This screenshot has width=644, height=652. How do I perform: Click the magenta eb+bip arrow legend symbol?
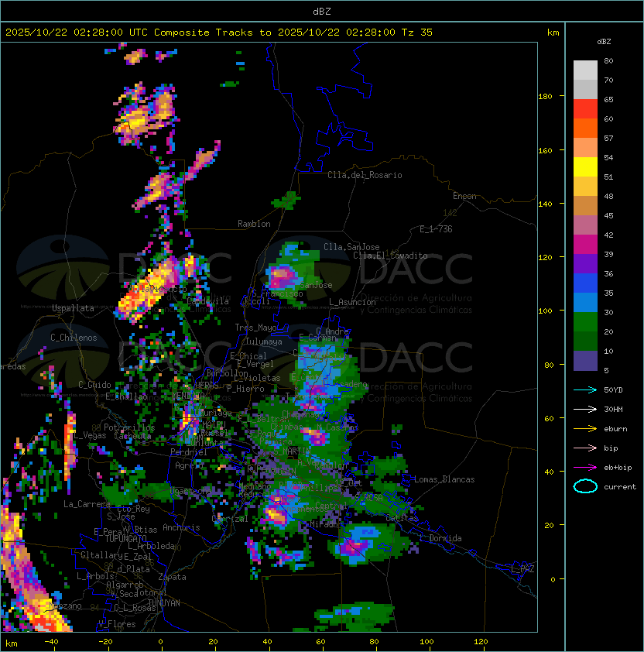click(585, 468)
